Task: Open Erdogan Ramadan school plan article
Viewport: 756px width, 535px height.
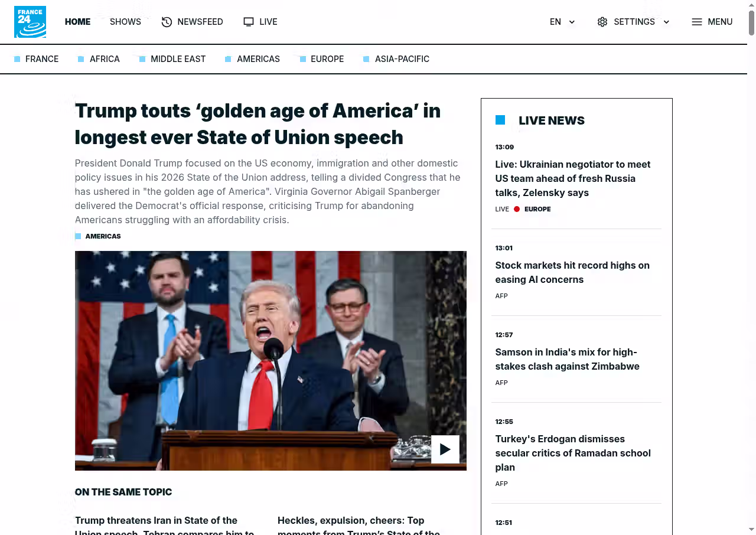Action: click(x=572, y=453)
